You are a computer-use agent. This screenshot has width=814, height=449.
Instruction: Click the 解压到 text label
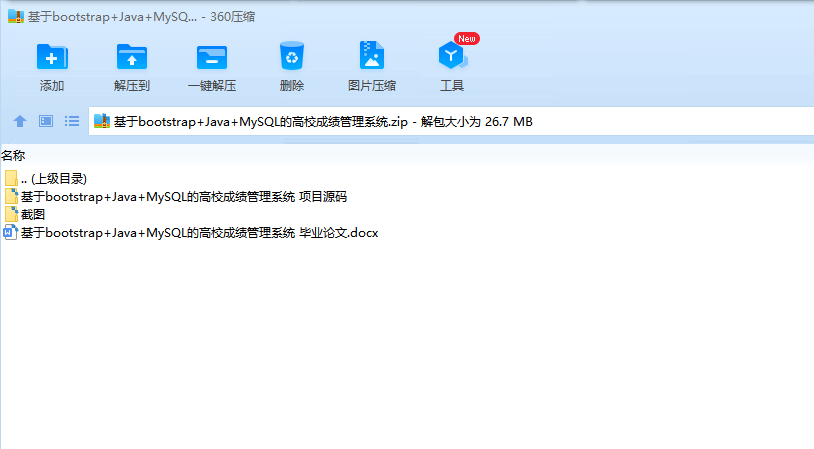point(132,86)
